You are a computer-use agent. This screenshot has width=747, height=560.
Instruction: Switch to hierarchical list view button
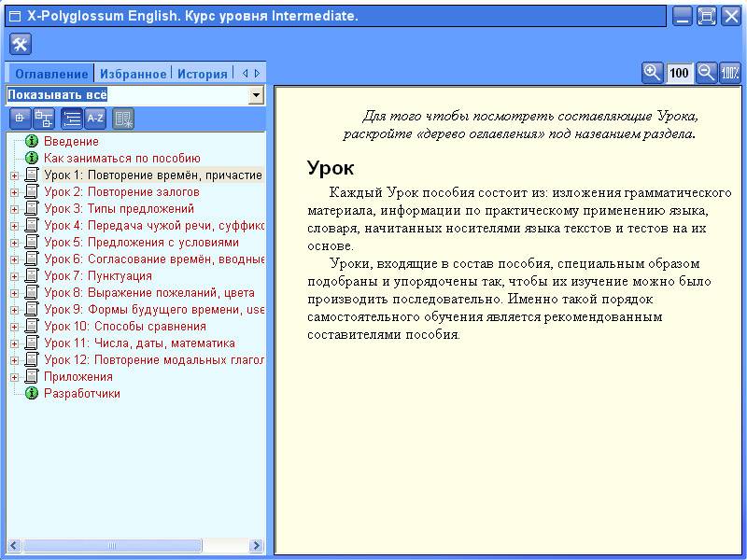72,119
